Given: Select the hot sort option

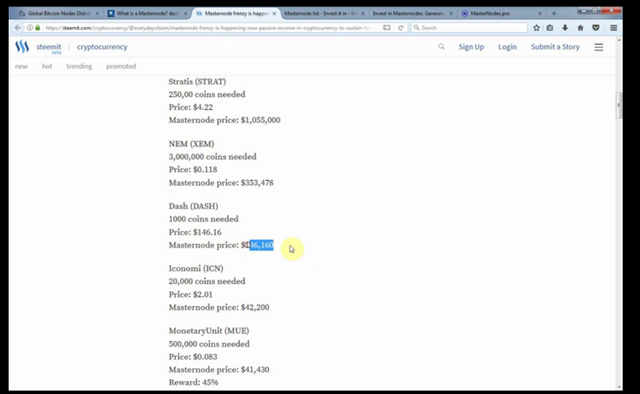Looking at the screenshot, I should (x=47, y=66).
